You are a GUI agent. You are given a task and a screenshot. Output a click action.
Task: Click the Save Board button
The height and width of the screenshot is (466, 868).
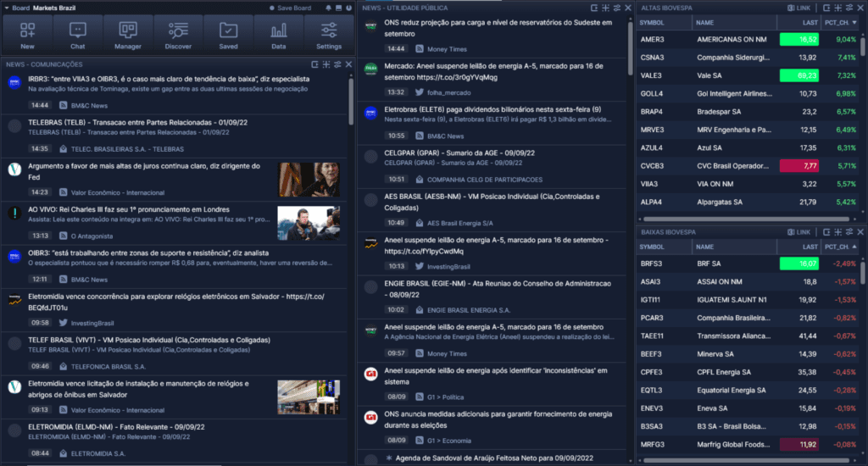click(x=290, y=8)
